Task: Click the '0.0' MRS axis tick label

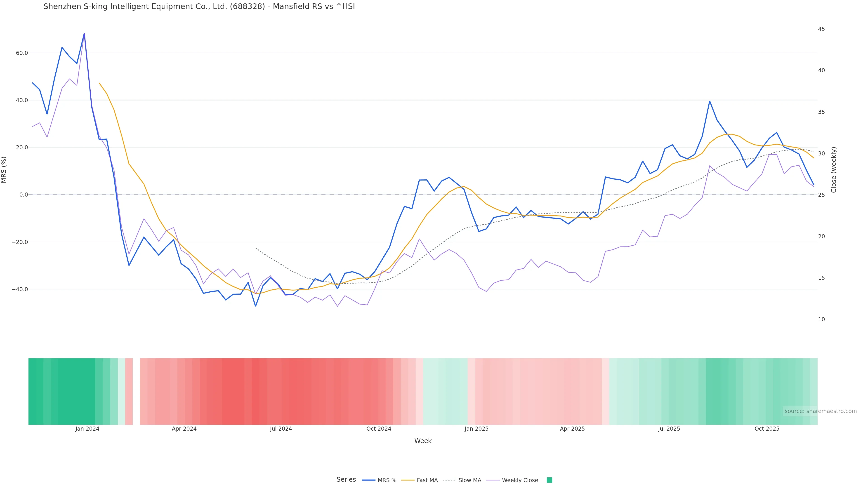Action: (24, 195)
